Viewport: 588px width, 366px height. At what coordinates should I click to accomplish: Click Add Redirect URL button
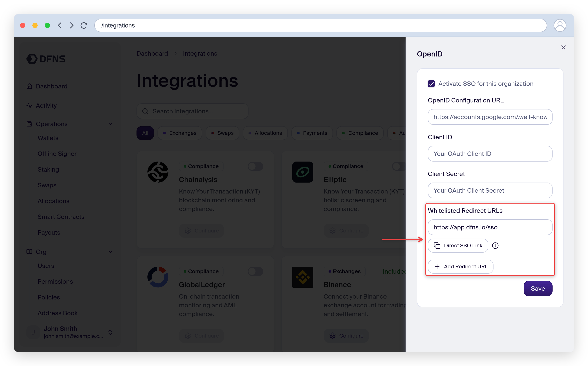tap(460, 267)
